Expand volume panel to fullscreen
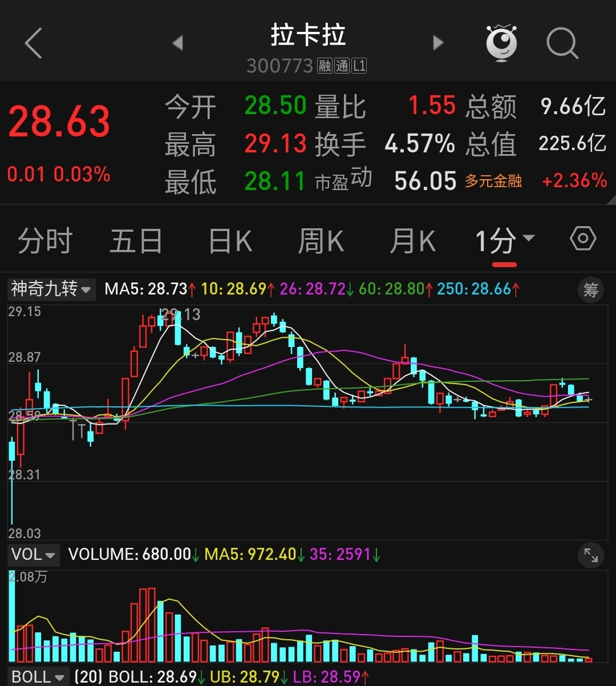 point(591,556)
